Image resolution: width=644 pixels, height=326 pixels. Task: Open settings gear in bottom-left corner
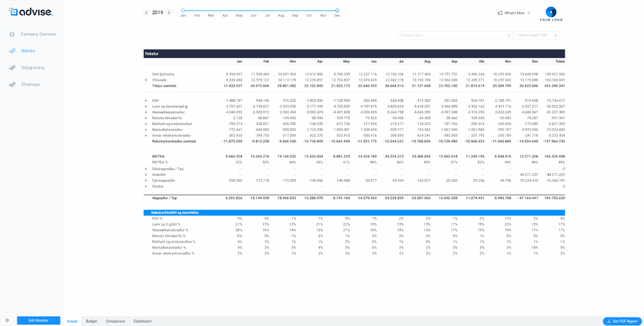point(7,320)
